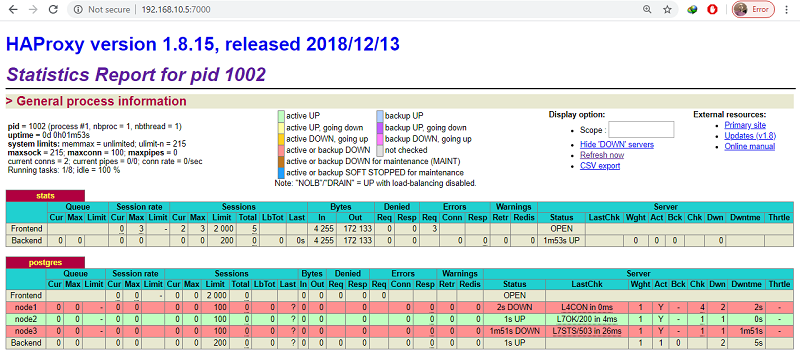800x360 pixels.
Task: Bookmark this page with the star icon
Action: pyautogui.click(x=667, y=10)
